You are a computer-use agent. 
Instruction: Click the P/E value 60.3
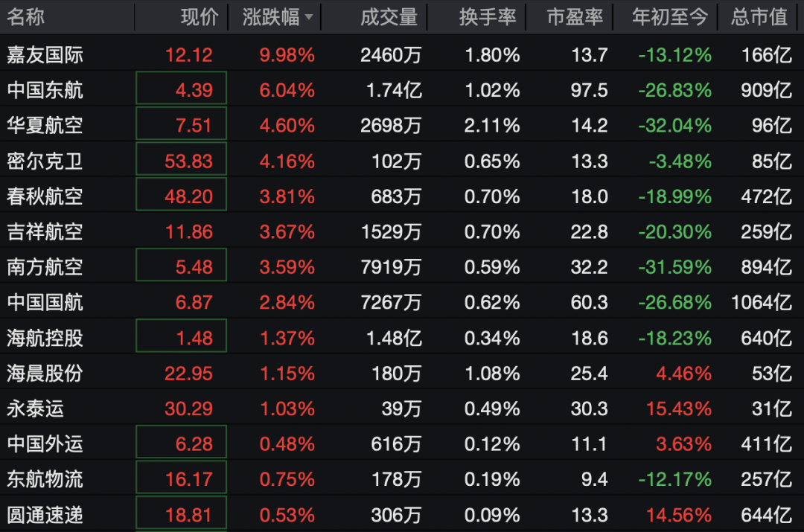[x=590, y=302]
